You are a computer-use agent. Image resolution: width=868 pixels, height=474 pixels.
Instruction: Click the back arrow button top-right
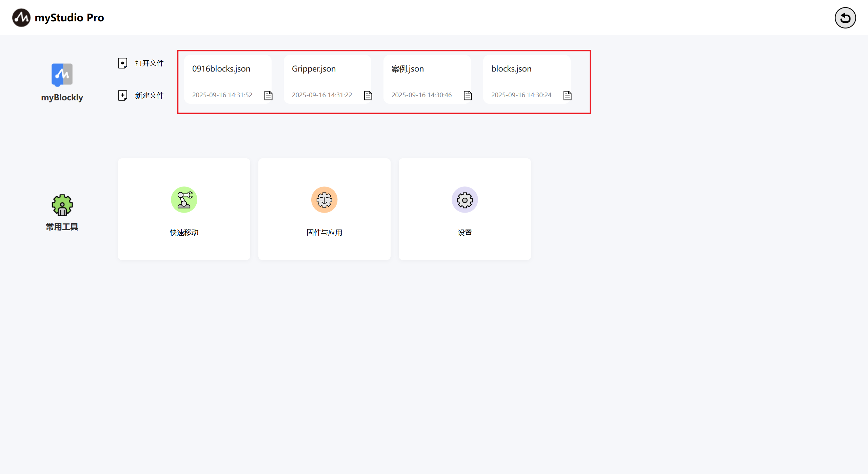pyautogui.click(x=845, y=18)
